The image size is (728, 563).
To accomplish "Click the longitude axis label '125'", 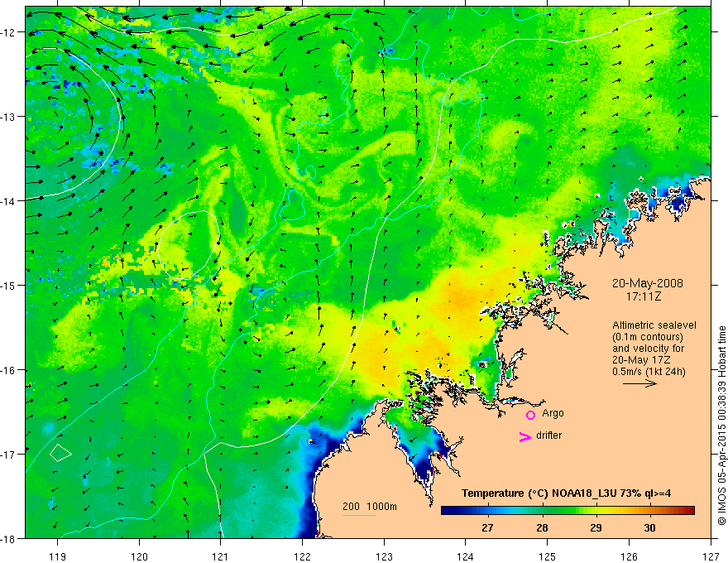I will (547, 556).
